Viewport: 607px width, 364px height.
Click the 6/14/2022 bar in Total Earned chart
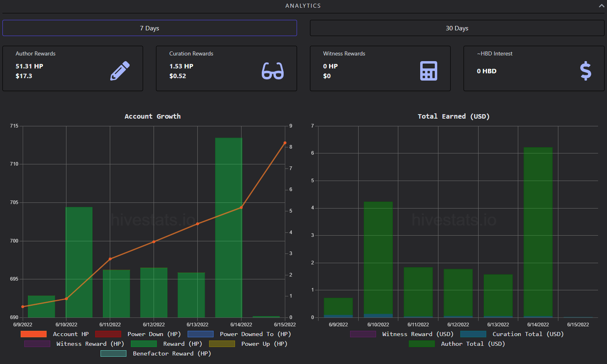tap(538, 232)
